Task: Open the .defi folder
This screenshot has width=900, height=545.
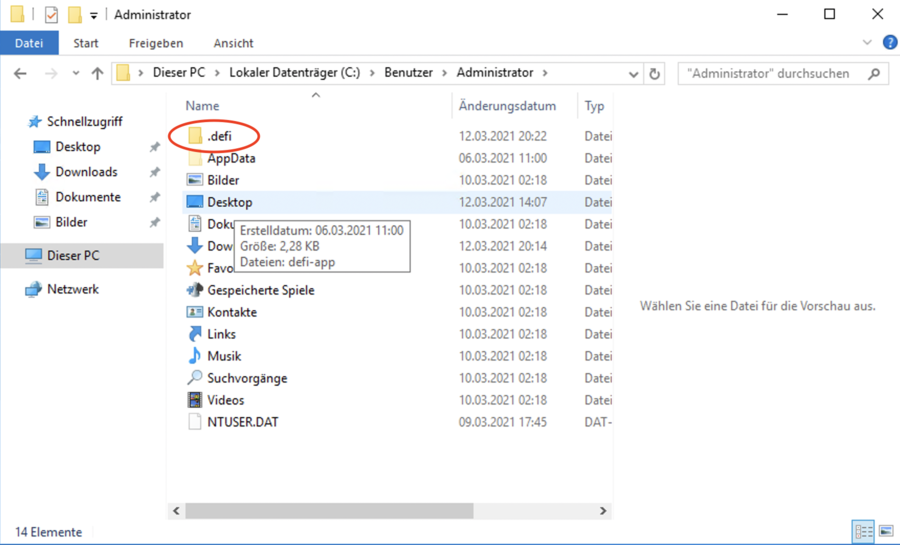Action: pos(219,135)
